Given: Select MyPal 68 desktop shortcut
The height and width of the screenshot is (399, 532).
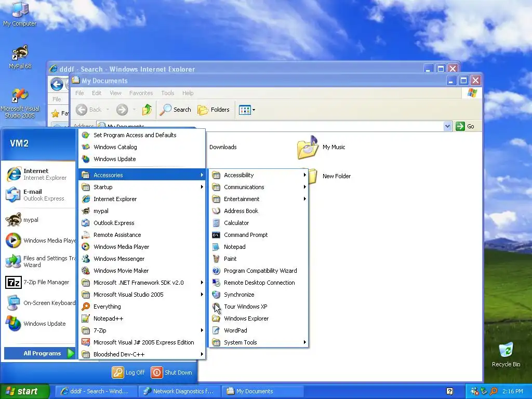Looking at the screenshot, I should [20, 57].
